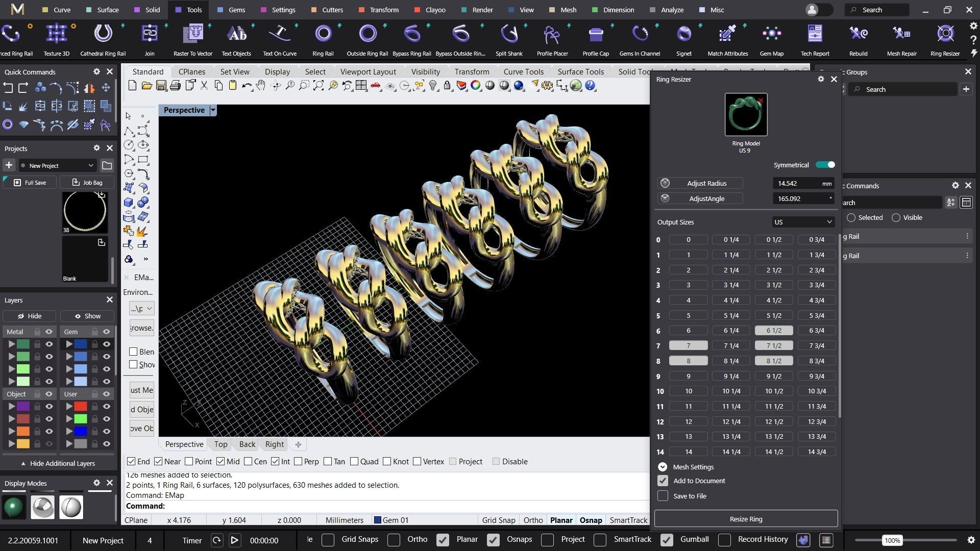This screenshot has height=551, width=980.
Task: Open the Split Shank tool
Action: 509,40
